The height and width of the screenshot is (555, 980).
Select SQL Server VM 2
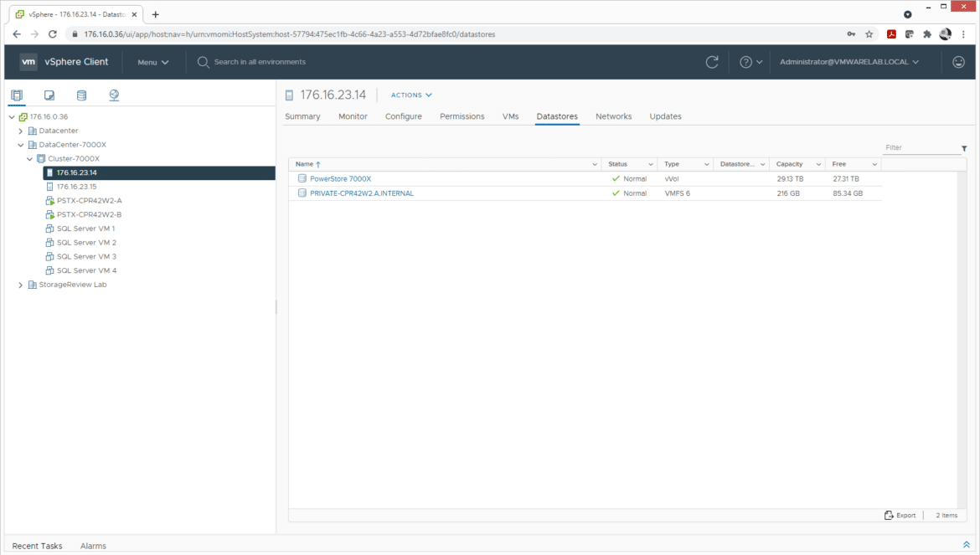pyautogui.click(x=86, y=243)
